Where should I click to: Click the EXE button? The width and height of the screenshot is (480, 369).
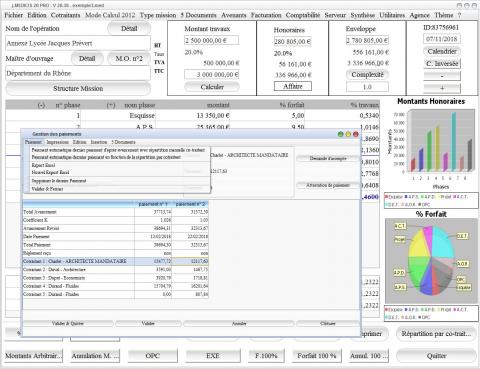click(213, 356)
